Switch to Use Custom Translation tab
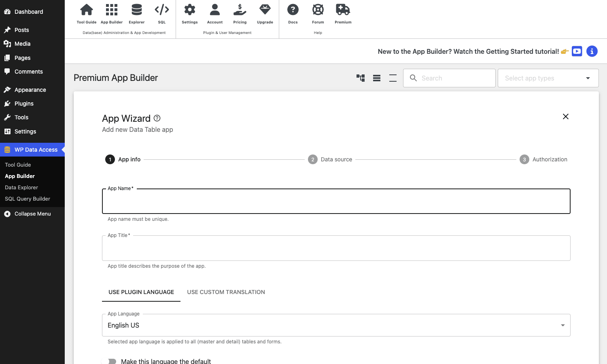Image resolution: width=607 pixels, height=364 pixels. pyautogui.click(x=226, y=292)
